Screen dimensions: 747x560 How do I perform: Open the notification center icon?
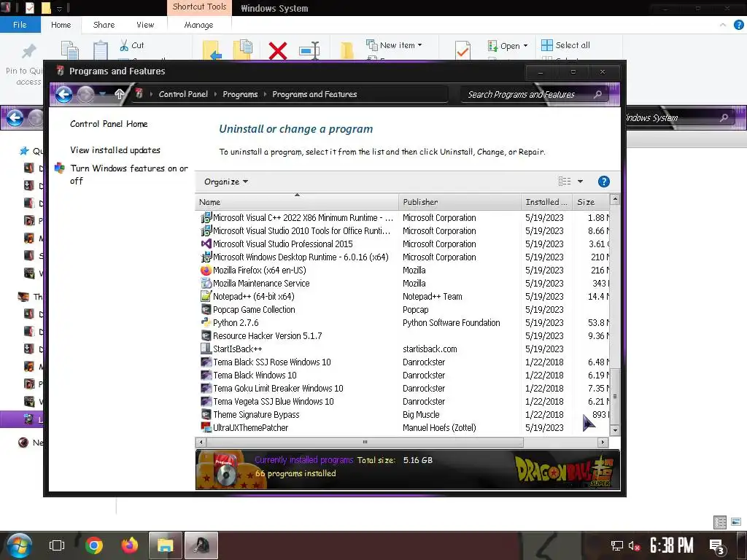point(717,547)
